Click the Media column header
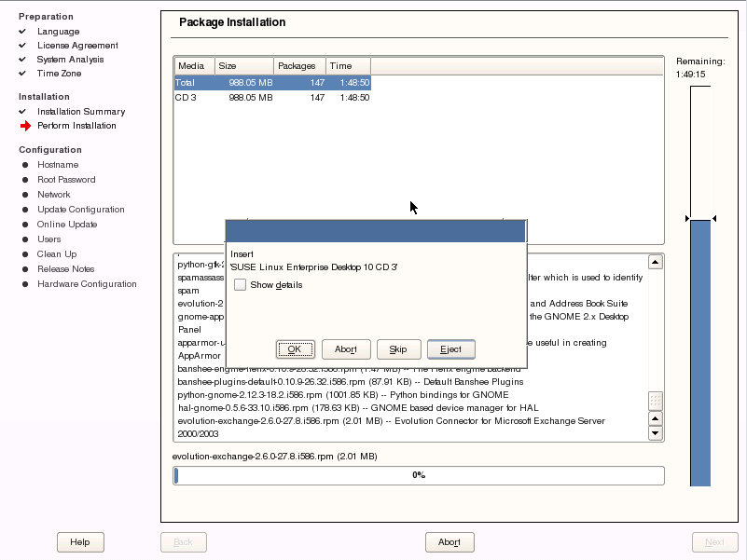The height and width of the screenshot is (560, 747). [194, 66]
